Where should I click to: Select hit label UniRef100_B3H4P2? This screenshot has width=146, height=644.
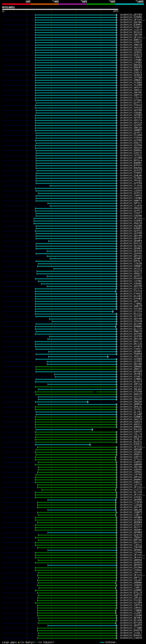coord(131,25)
